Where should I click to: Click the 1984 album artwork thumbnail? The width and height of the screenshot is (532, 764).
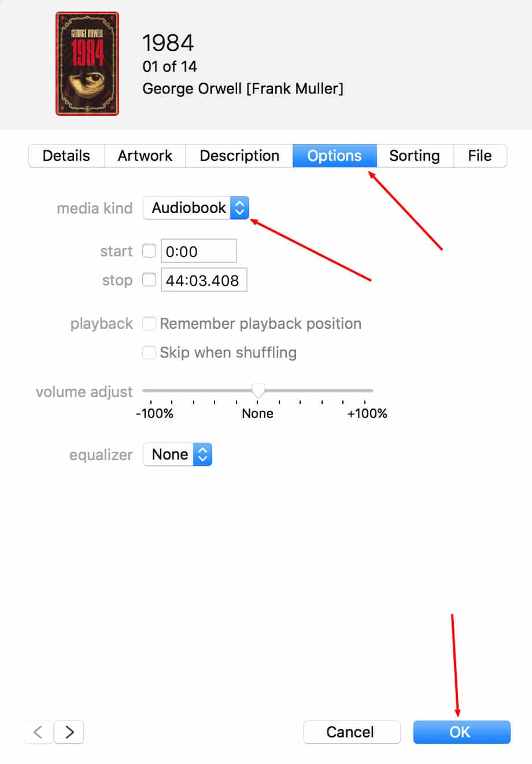click(87, 64)
